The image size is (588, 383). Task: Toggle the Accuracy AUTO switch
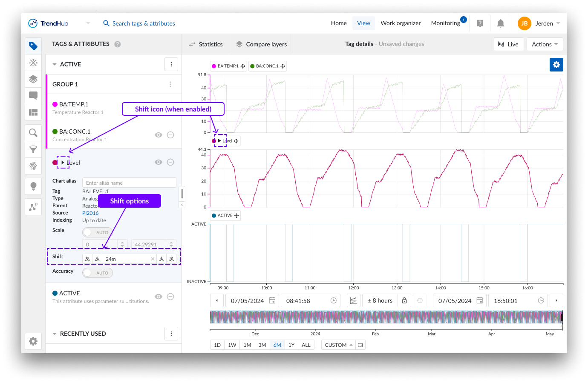(x=97, y=273)
